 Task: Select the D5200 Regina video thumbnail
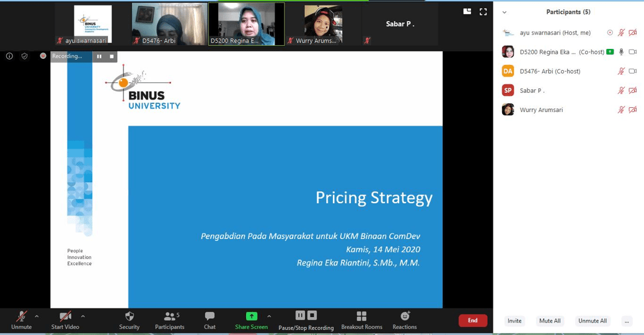tap(246, 24)
